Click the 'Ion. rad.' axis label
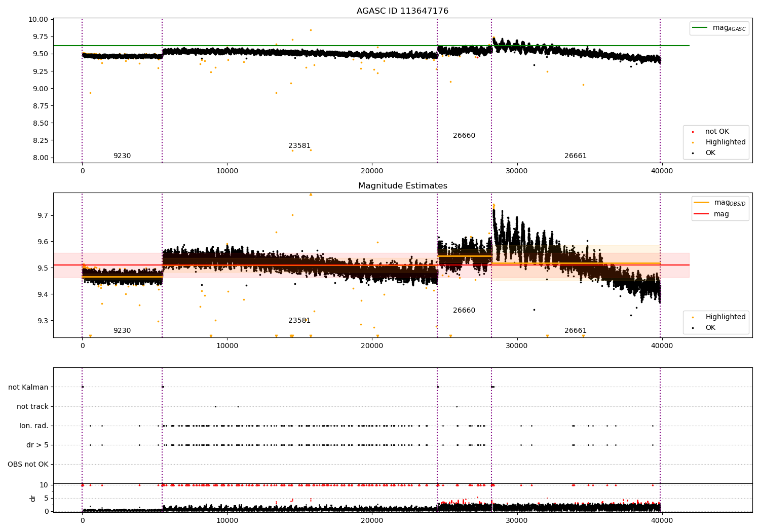 click(x=34, y=426)
